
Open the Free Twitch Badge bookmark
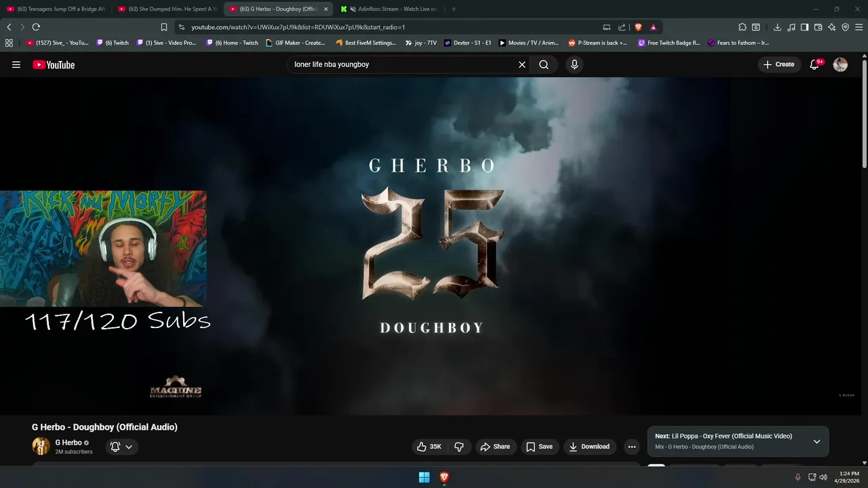[x=669, y=43]
